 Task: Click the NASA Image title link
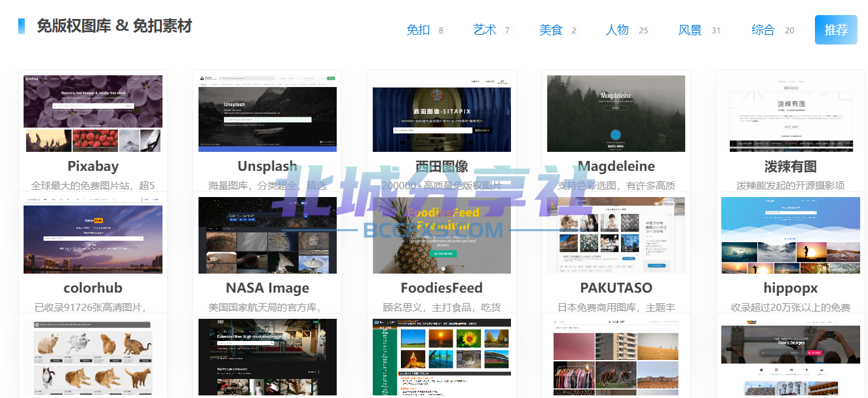tap(267, 288)
